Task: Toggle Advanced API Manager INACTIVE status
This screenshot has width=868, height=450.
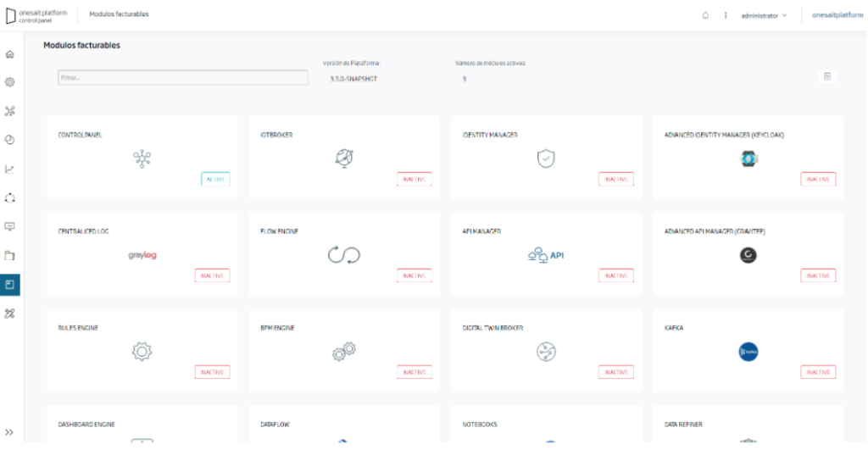Action: [818, 275]
